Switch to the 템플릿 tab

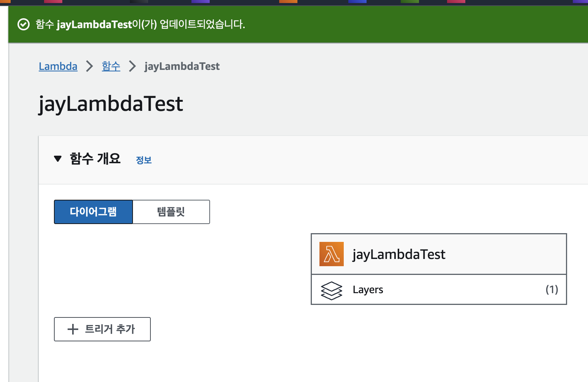[x=171, y=212]
